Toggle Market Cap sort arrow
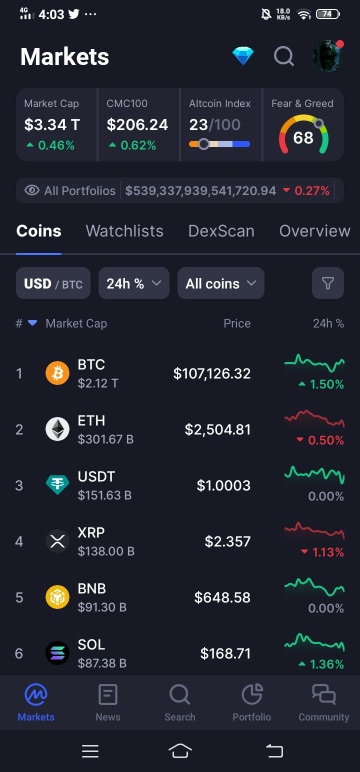This screenshot has height=772, width=360. click(33, 323)
